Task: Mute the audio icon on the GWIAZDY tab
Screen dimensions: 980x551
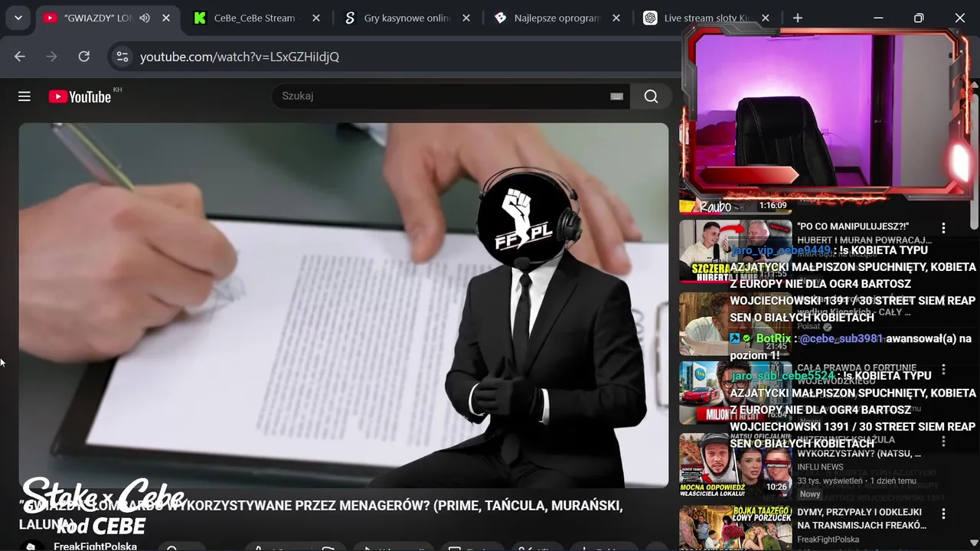Action: pyautogui.click(x=145, y=18)
